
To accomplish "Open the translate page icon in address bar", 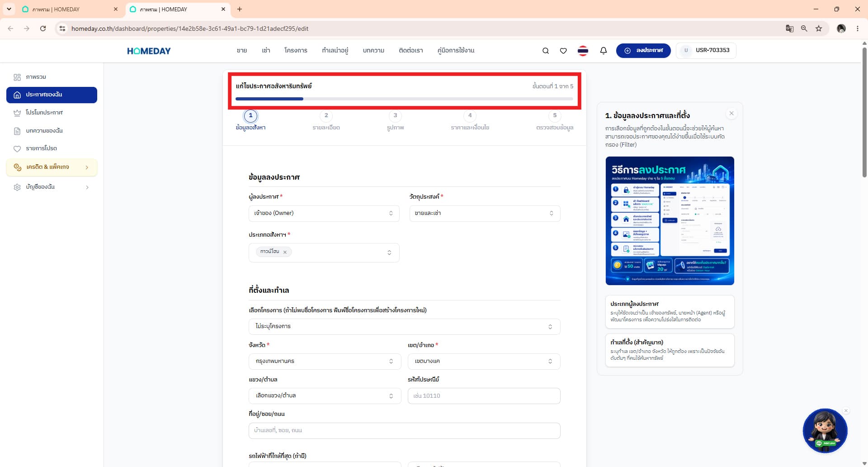I will (790, 29).
